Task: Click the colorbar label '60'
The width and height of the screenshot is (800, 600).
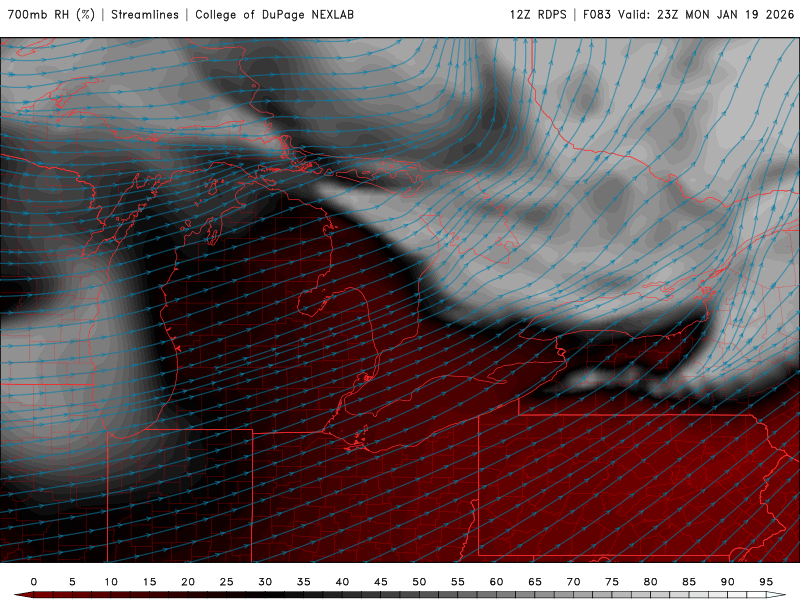Action: pos(496,582)
